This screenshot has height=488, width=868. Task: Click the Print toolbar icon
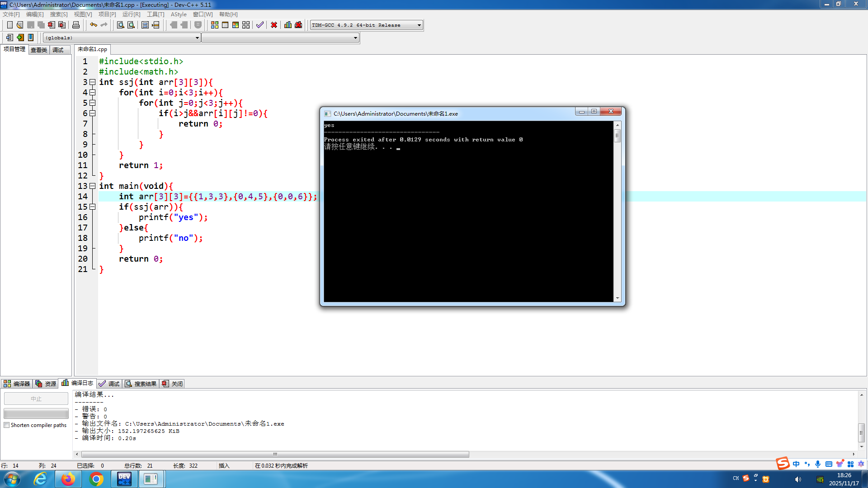click(76, 25)
